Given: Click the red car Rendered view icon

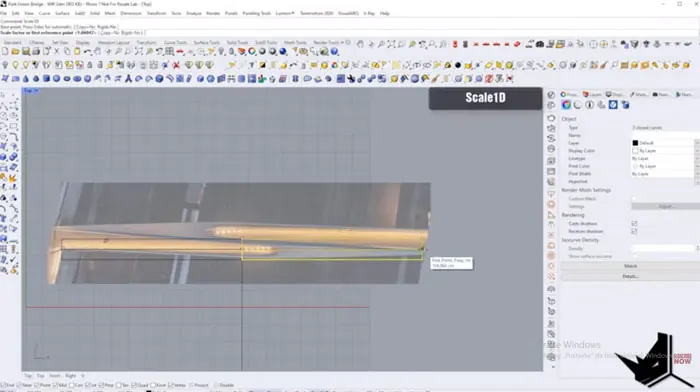Looking at the screenshot, I should click(180, 52).
